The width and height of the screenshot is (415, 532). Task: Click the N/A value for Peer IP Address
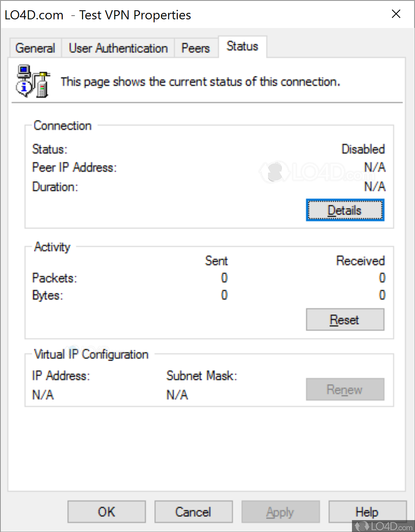pyautogui.click(x=375, y=167)
